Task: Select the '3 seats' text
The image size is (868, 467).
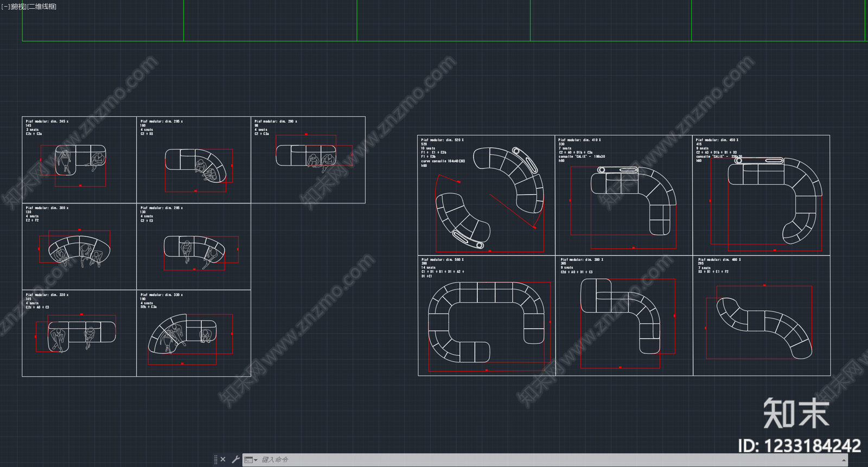Action: (x=33, y=130)
